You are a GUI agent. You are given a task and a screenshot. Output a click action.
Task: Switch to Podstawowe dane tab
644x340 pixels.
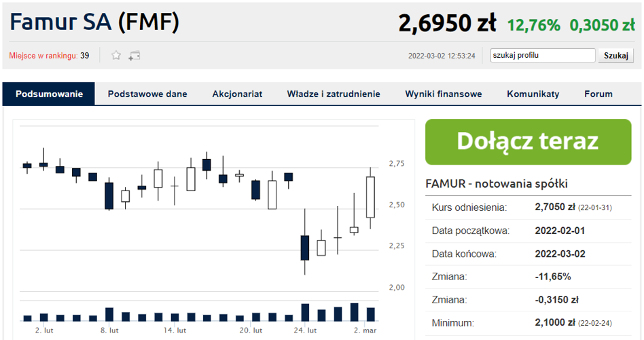tap(147, 94)
